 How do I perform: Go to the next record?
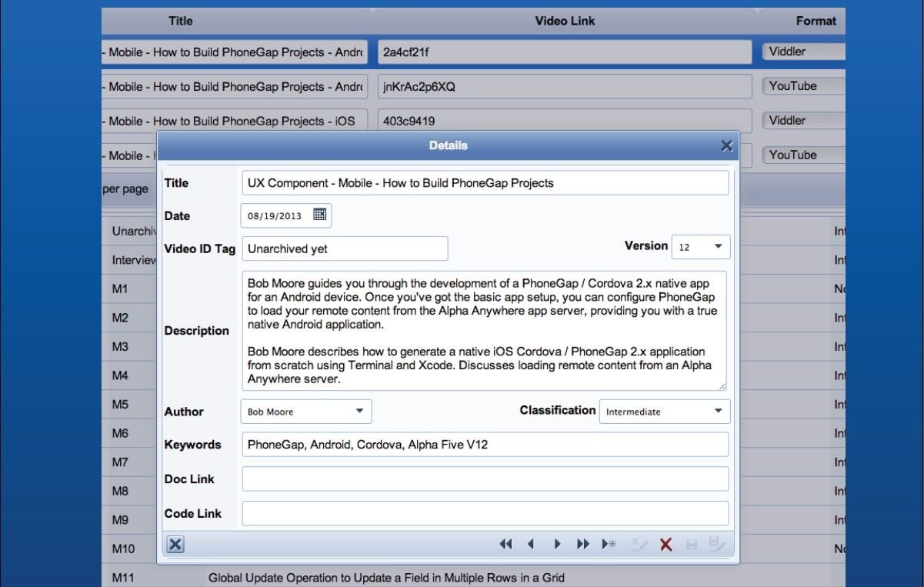pos(557,545)
